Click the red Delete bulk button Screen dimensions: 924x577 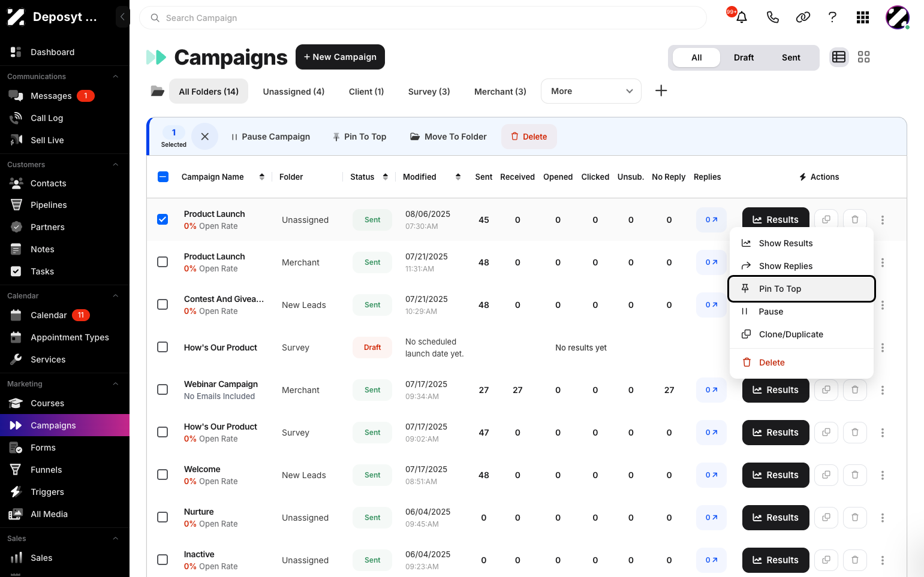coord(529,137)
